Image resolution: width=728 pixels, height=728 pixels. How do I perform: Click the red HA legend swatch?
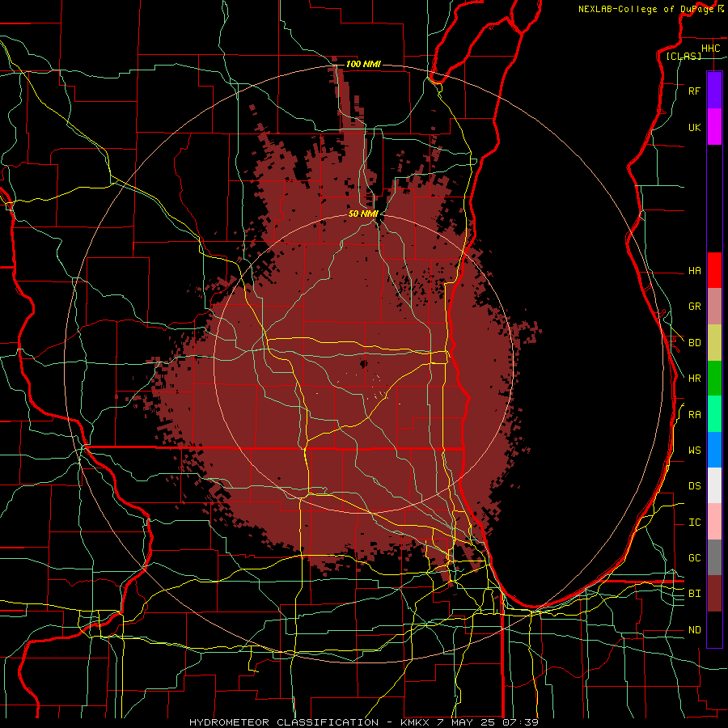(x=714, y=270)
